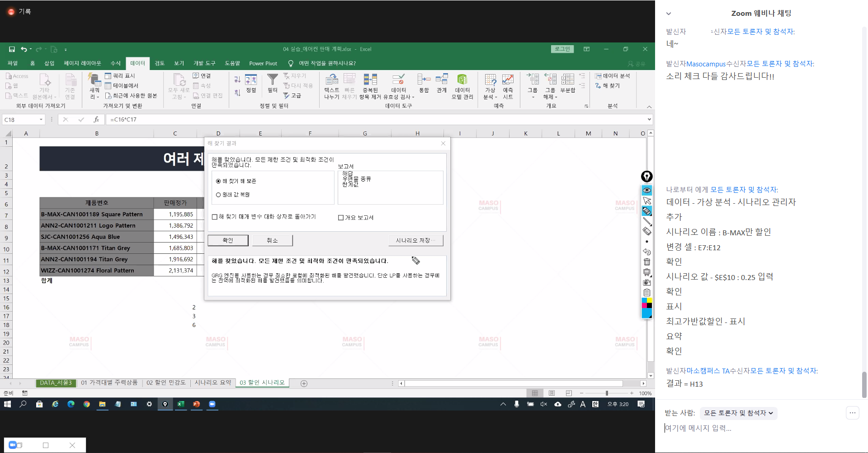Collapse the Zoom webinar chat chevron
868x453 pixels.
tap(669, 14)
